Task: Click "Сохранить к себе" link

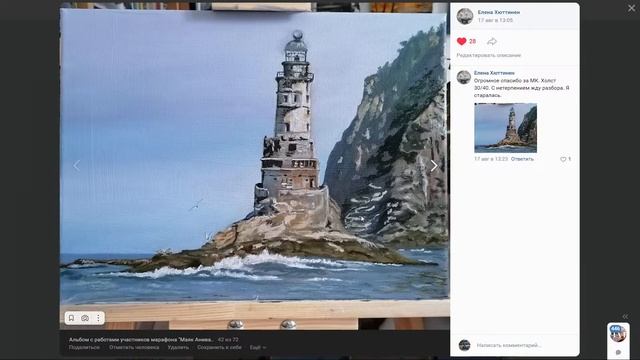Action: pos(219,347)
